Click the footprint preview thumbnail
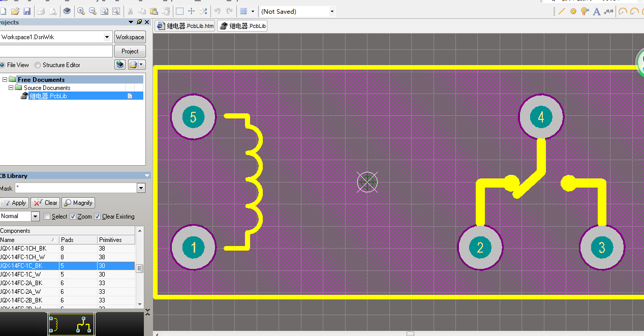644x336 pixels. click(x=71, y=324)
